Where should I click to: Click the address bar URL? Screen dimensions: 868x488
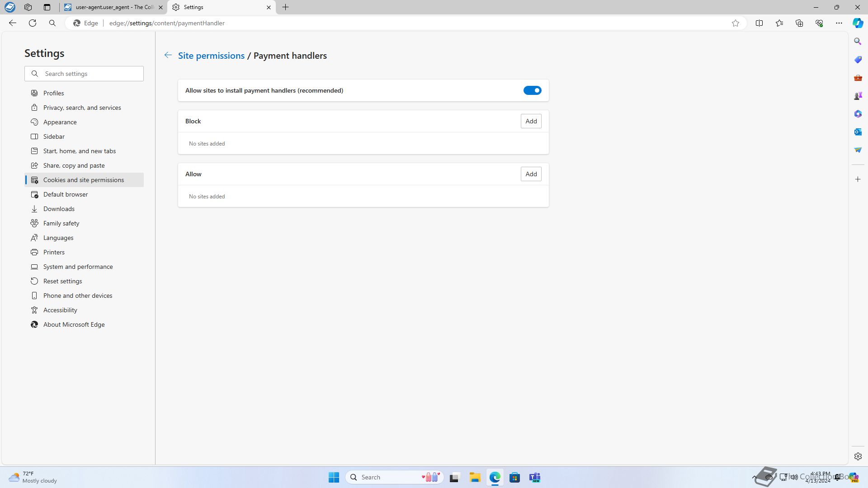tap(167, 23)
